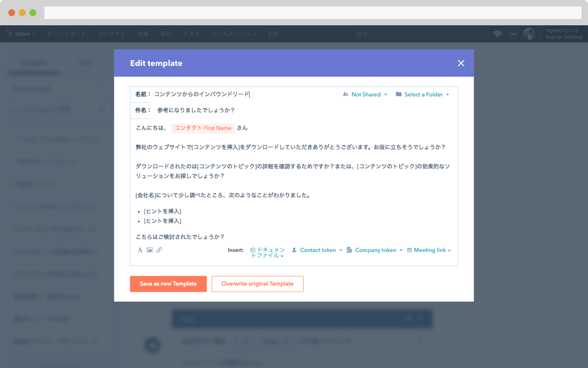Image resolution: width=588 pixels, height=368 pixels.
Task: Open the Contact token dropdown
Action: click(x=317, y=250)
